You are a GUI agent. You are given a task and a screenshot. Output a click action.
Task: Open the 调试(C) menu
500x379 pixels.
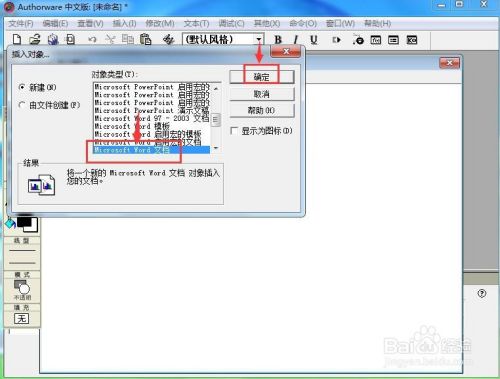coord(231,24)
